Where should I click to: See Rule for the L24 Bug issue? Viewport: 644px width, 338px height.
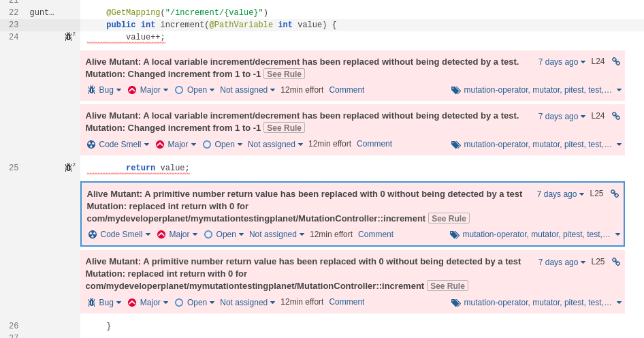tap(284, 74)
